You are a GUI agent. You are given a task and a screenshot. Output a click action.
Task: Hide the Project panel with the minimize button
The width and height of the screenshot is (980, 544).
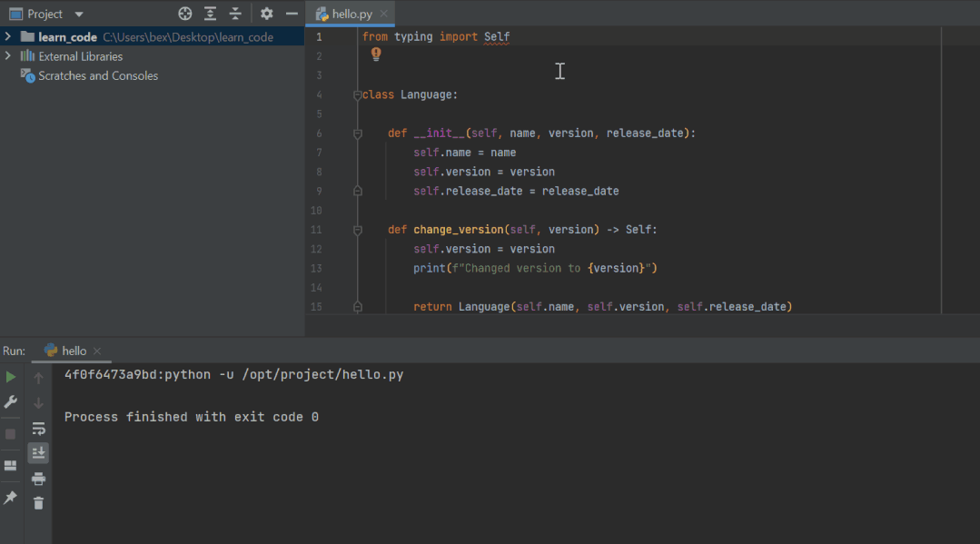[x=292, y=13]
